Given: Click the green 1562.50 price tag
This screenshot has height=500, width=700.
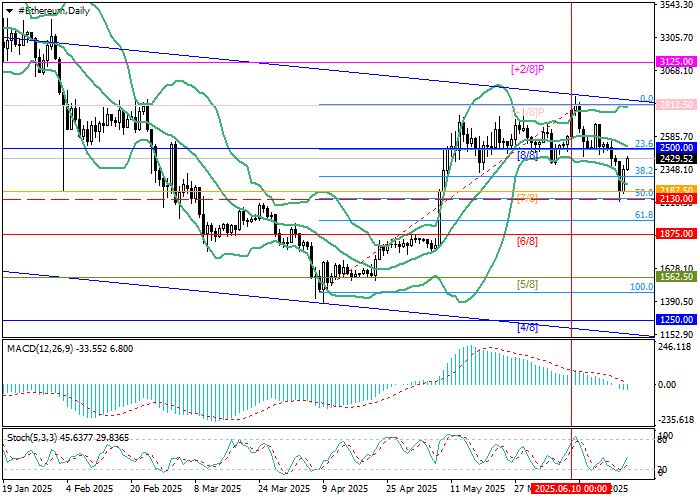Looking at the screenshot, I should [675, 277].
